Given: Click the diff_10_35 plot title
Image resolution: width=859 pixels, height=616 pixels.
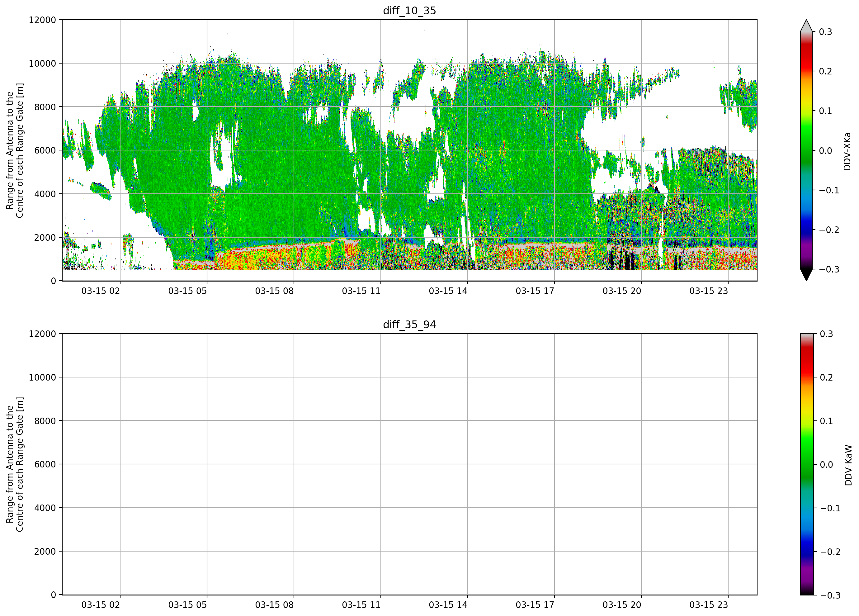Looking at the screenshot, I should [409, 11].
